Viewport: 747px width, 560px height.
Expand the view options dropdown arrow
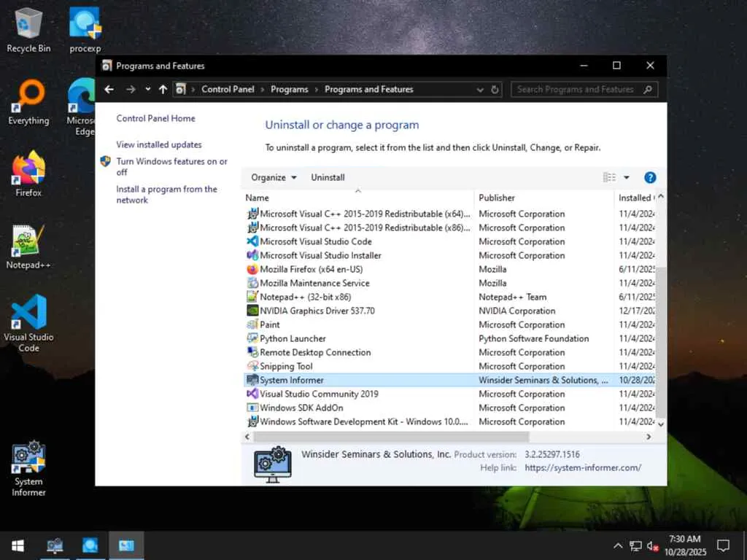627,178
